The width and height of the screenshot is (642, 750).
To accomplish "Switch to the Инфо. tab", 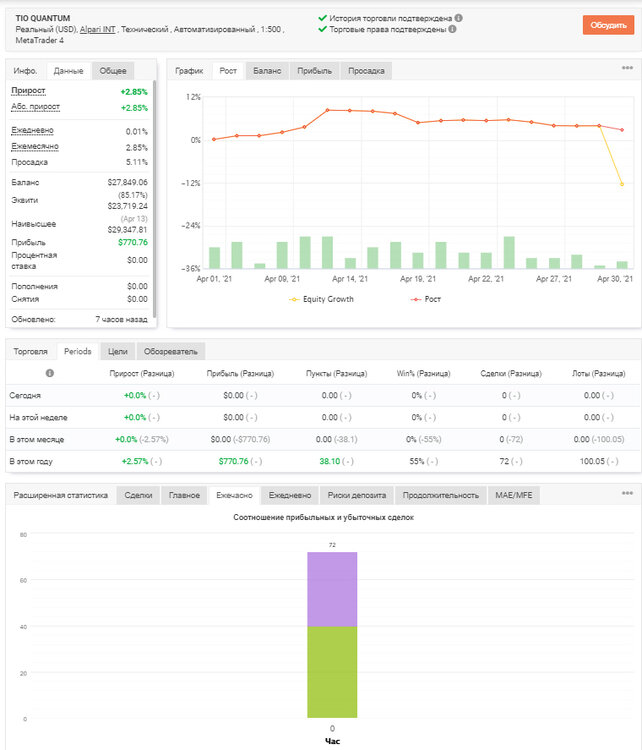I will (25, 71).
